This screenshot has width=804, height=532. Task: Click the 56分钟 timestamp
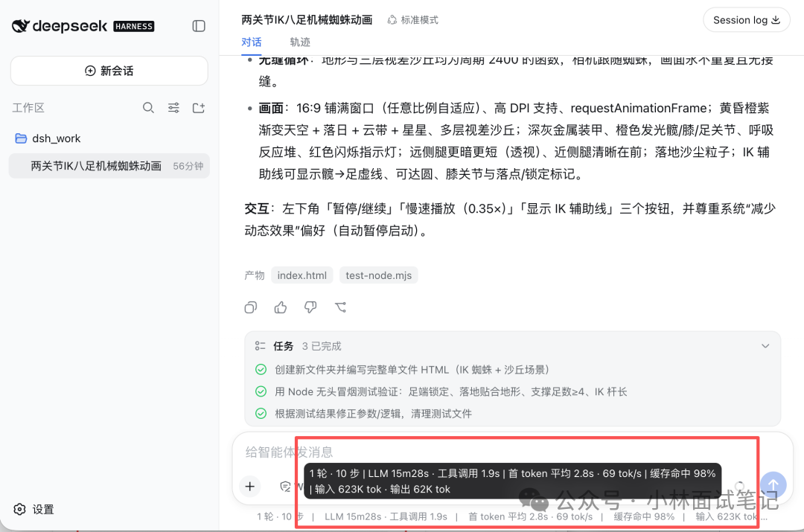tap(188, 166)
